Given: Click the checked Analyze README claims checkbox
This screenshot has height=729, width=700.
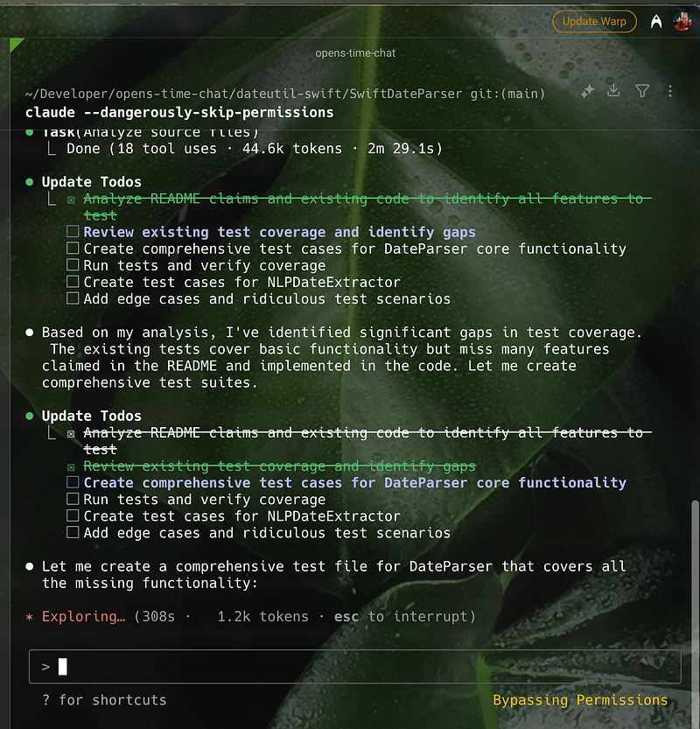Looking at the screenshot, I should tap(73, 433).
